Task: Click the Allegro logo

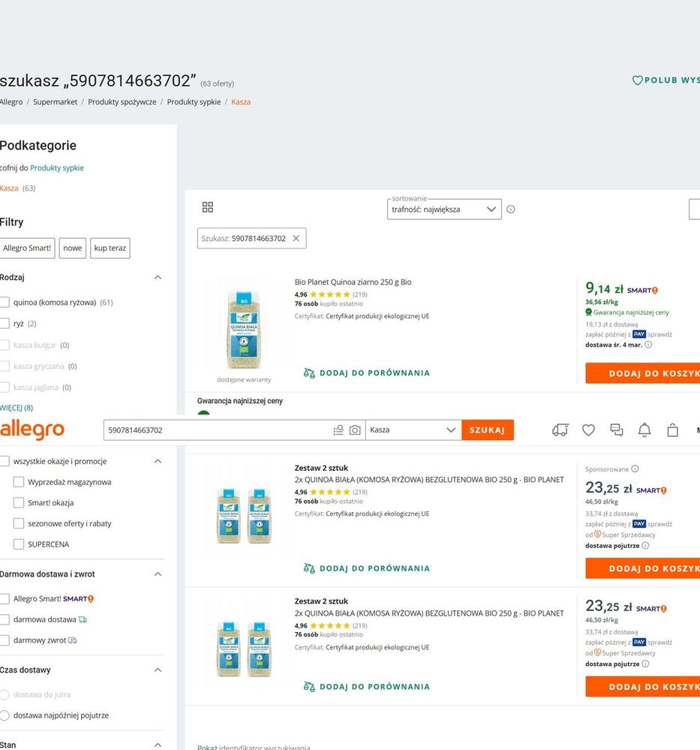Action: pyautogui.click(x=32, y=430)
